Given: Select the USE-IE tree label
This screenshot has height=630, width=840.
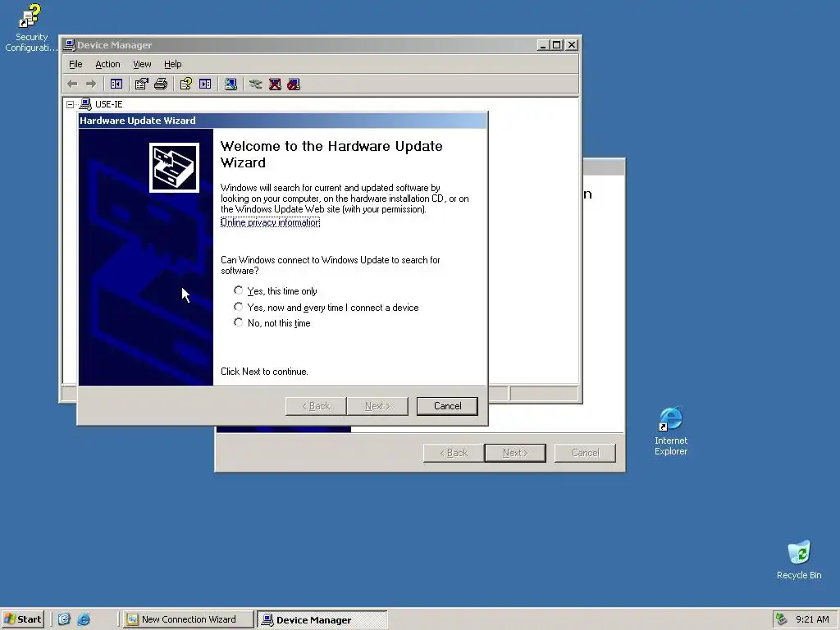Looking at the screenshot, I should tap(109, 104).
